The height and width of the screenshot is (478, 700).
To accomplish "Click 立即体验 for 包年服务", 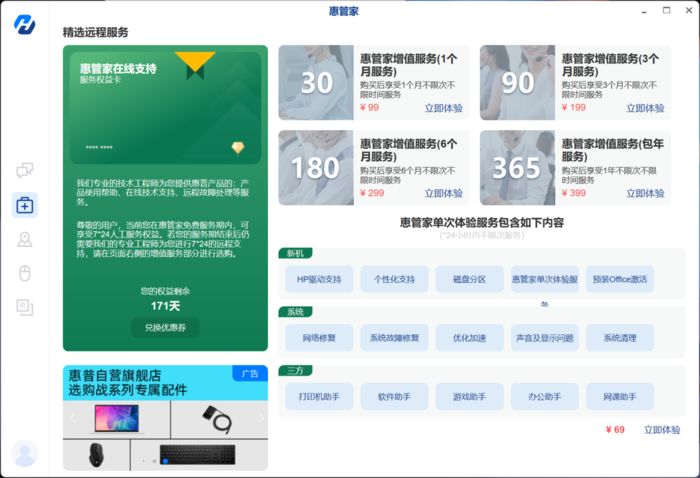I will [x=645, y=193].
